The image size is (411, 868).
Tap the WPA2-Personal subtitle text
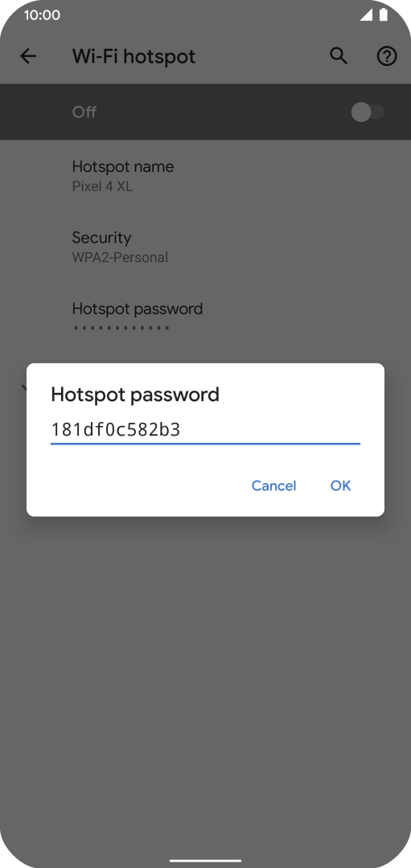(x=120, y=257)
